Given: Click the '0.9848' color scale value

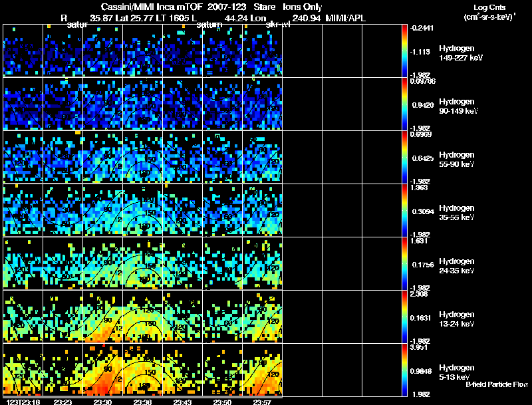Looking at the screenshot, I should 421,372.
